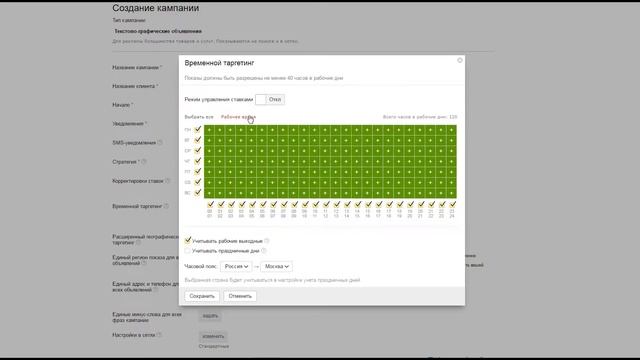
Task: Click the Выбрать все link
Action: tap(199, 117)
